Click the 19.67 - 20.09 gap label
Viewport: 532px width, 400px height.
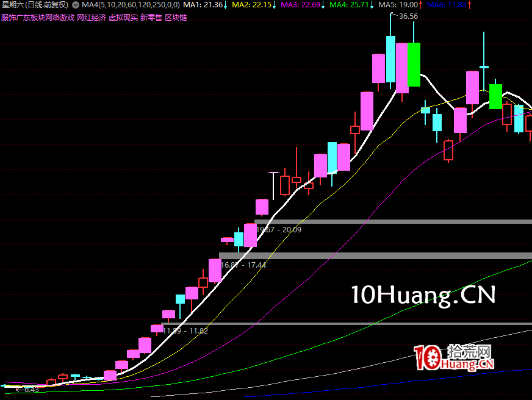(279, 230)
